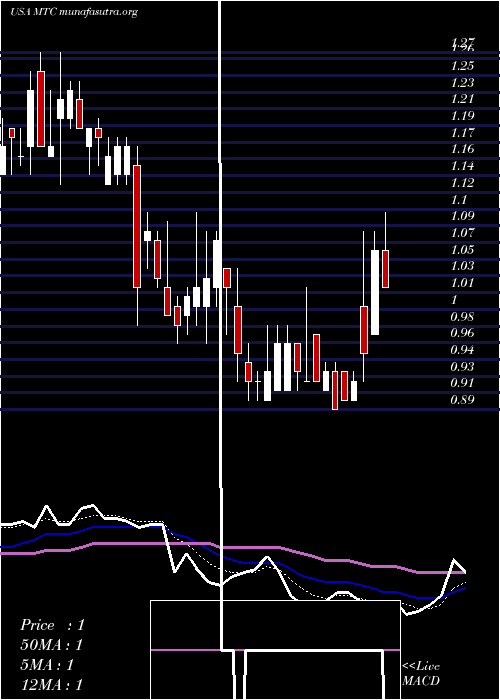
Task: Pick the 0.94 price axis label
Action: 462,350
